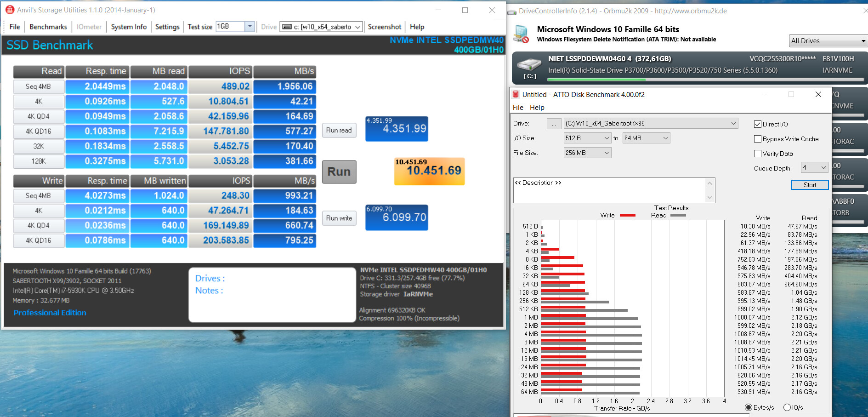Open the File menu in Anvil's Storage Utilities
The width and height of the screenshot is (868, 417).
pyautogui.click(x=15, y=27)
